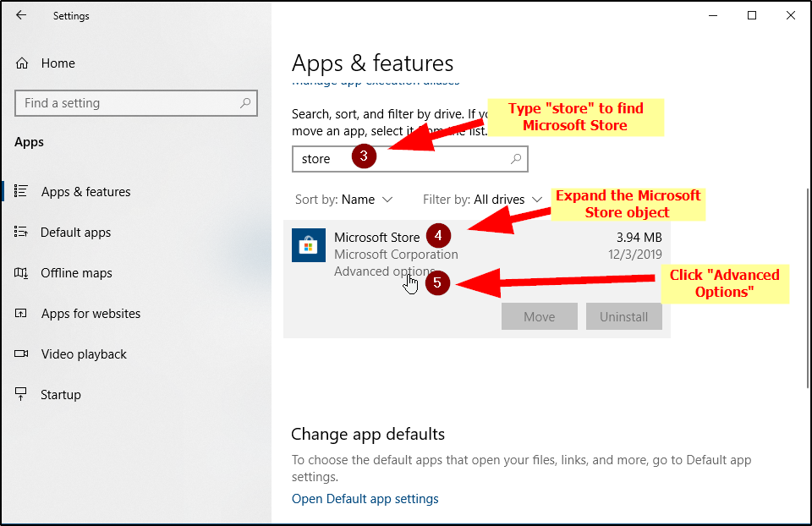Open Default apps section
Image resolution: width=812 pixels, height=526 pixels.
click(x=75, y=233)
